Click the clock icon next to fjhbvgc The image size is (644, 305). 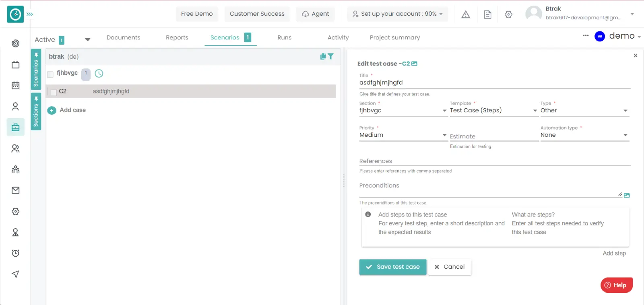coord(99,73)
